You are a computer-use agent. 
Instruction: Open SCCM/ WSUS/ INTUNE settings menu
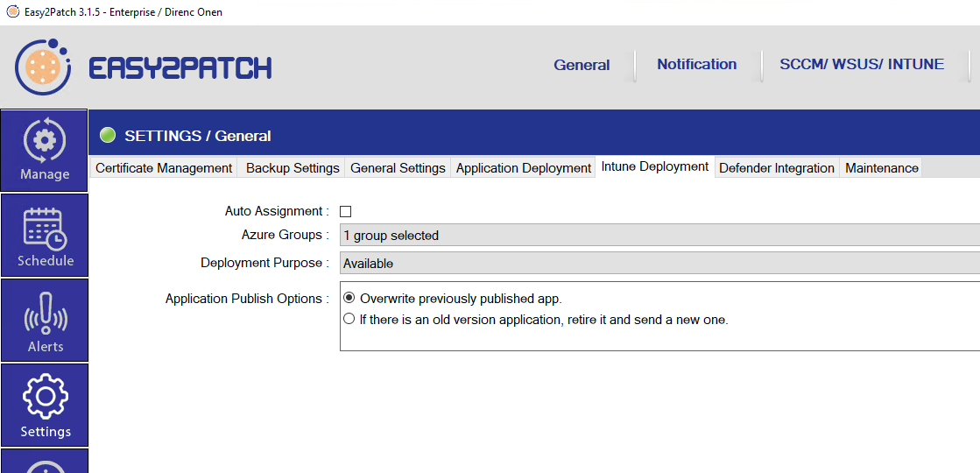tap(861, 65)
